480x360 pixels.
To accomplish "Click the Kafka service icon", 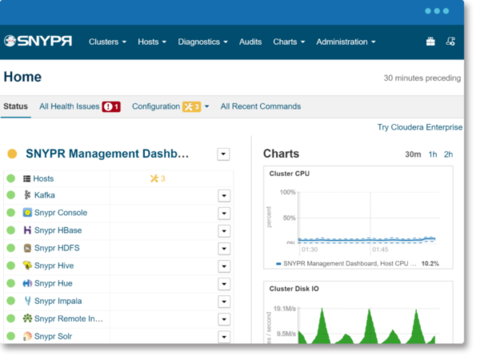I will (x=28, y=195).
